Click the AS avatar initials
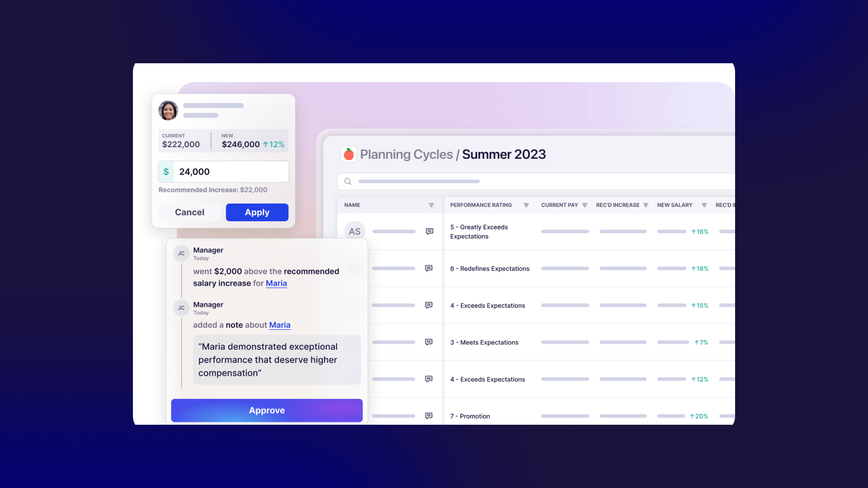Viewport: 868px width, 488px height. point(355,231)
